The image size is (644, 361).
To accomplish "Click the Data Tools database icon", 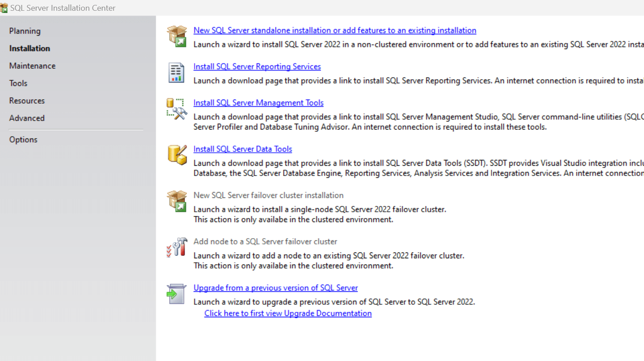I will 177,155.
